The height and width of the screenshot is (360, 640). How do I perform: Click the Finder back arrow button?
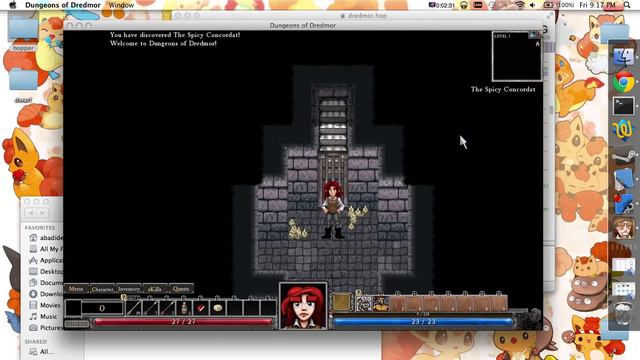pyautogui.click(x=31, y=213)
